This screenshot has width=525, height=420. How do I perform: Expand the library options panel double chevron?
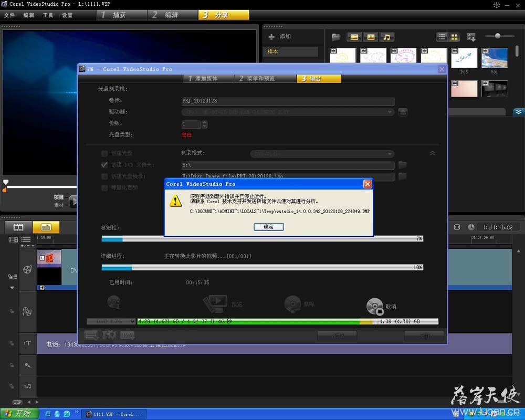click(x=518, y=112)
